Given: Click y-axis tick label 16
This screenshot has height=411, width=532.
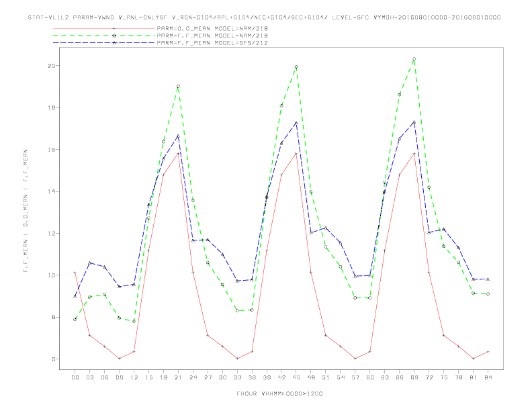Looking at the screenshot, I should [x=52, y=150].
